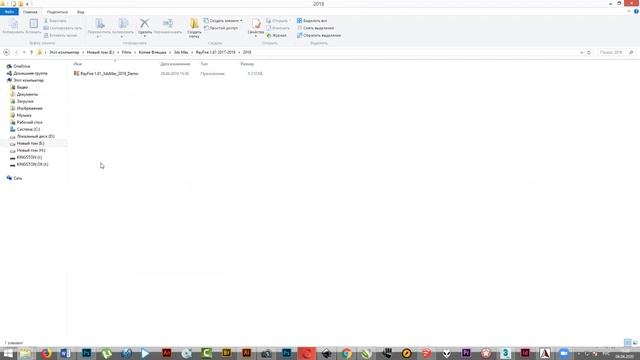Open the Windows Start button

(x=8, y=353)
